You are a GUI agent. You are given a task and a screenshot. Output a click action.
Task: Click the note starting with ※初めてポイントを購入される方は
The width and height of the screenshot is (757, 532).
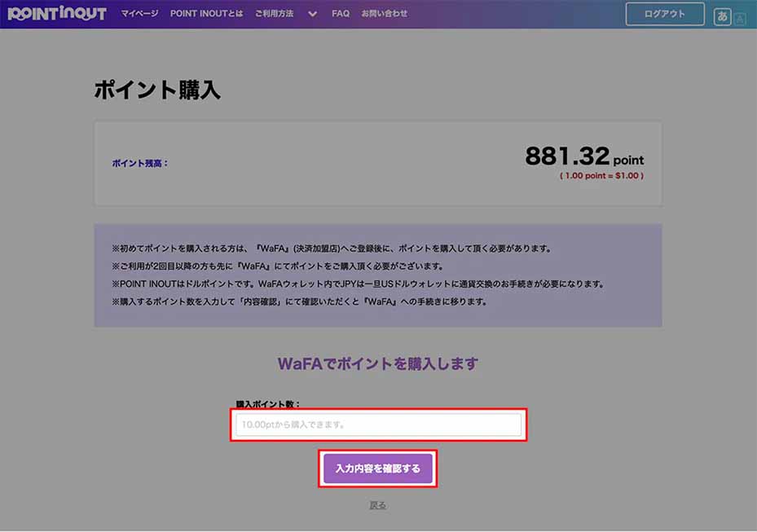click(x=332, y=248)
